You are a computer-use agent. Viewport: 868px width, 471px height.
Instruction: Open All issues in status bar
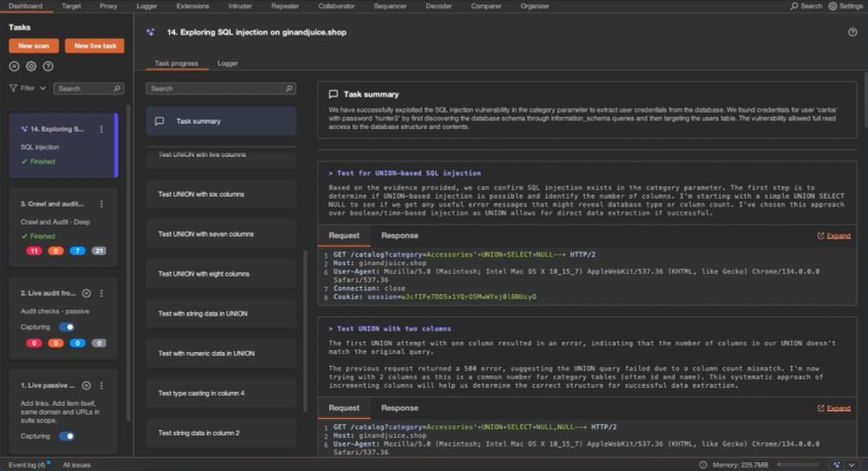pos(76,465)
